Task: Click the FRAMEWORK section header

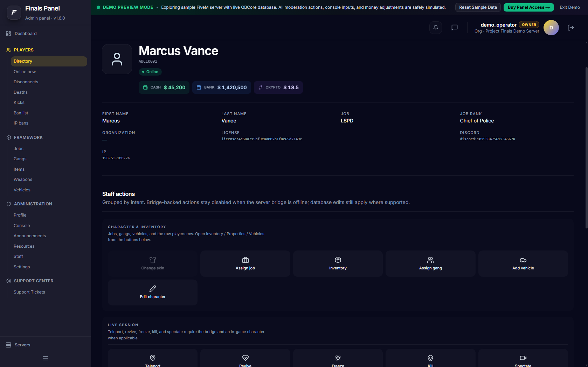Action: tap(28, 137)
